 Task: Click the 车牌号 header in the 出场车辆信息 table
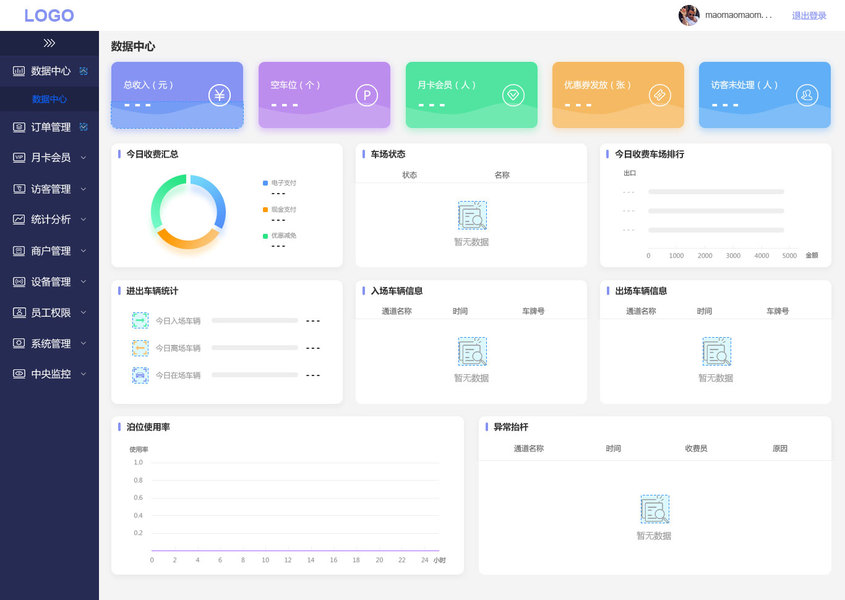(778, 311)
